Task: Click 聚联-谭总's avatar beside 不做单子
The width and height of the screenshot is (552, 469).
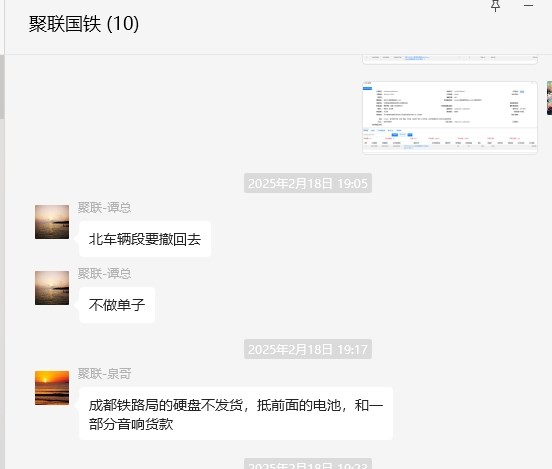Action: point(52,288)
